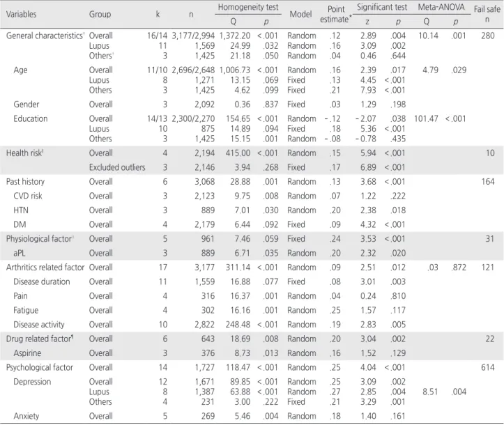Select the Anxiety z value '1.40'
The height and width of the screenshot is (425, 504).
coord(368,417)
